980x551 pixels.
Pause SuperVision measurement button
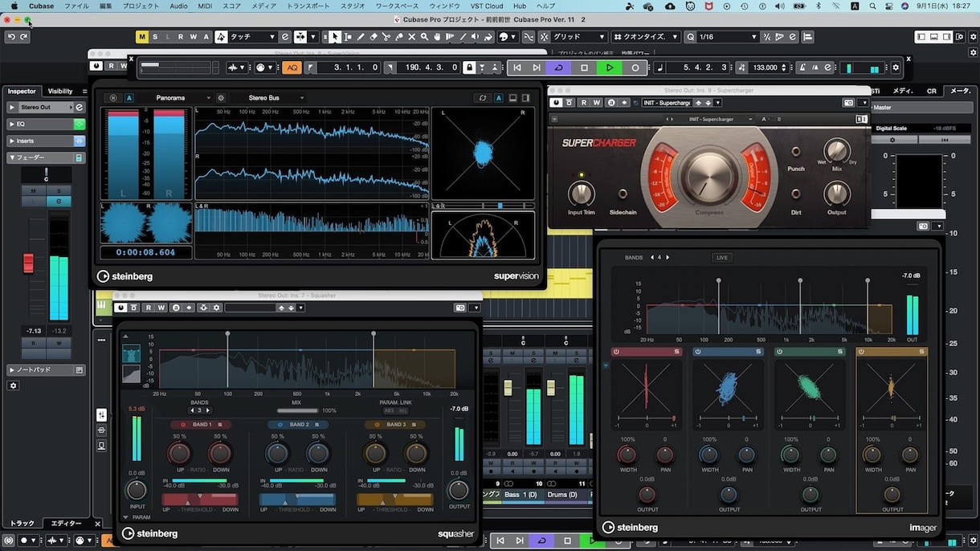112,98
